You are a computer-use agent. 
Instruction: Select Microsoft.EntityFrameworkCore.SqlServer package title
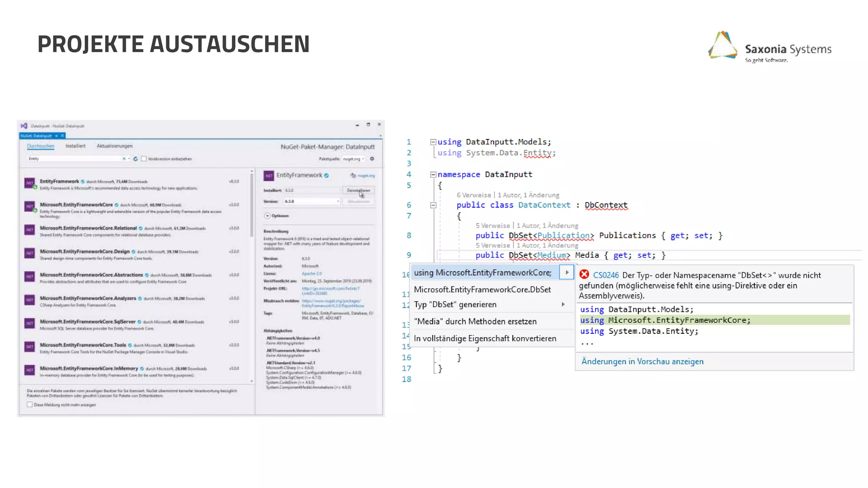click(x=88, y=322)
